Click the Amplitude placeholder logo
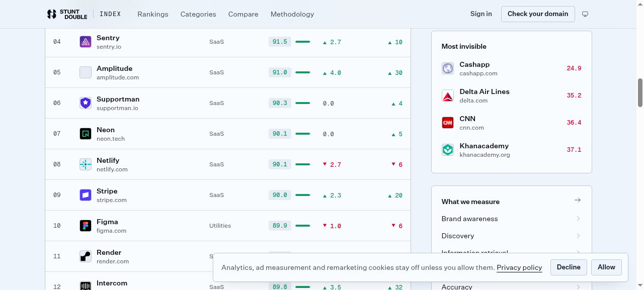Image resolution: width=644 pixels, height=290 pixels. coord(86,72)
